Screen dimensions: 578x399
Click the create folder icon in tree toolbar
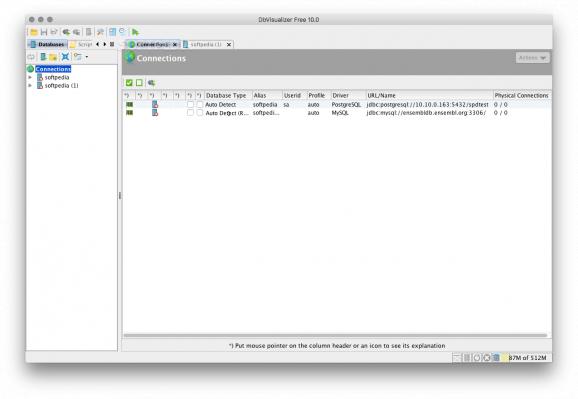click(53, 57)
